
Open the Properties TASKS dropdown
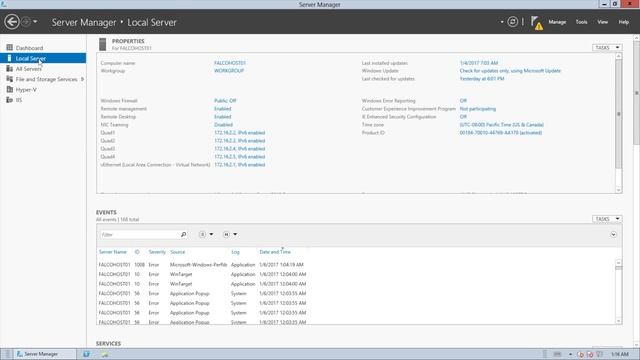[x=607, y=47]
